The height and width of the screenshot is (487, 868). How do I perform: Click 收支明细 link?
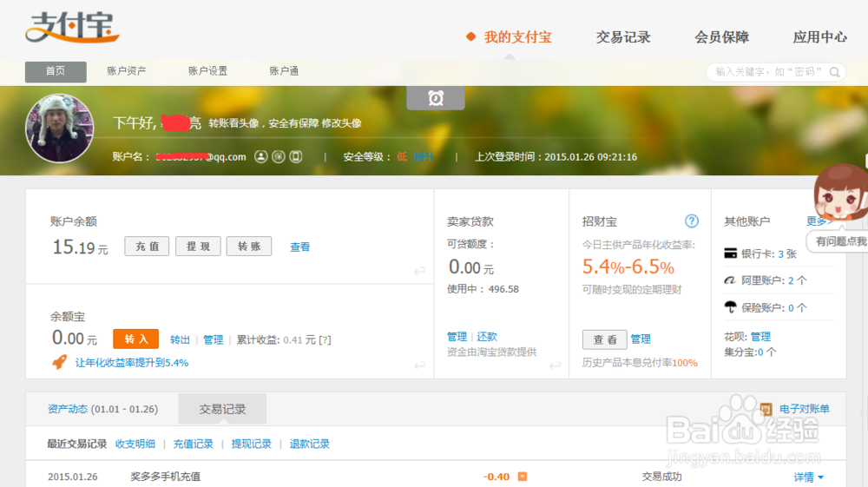pos(135,444)
